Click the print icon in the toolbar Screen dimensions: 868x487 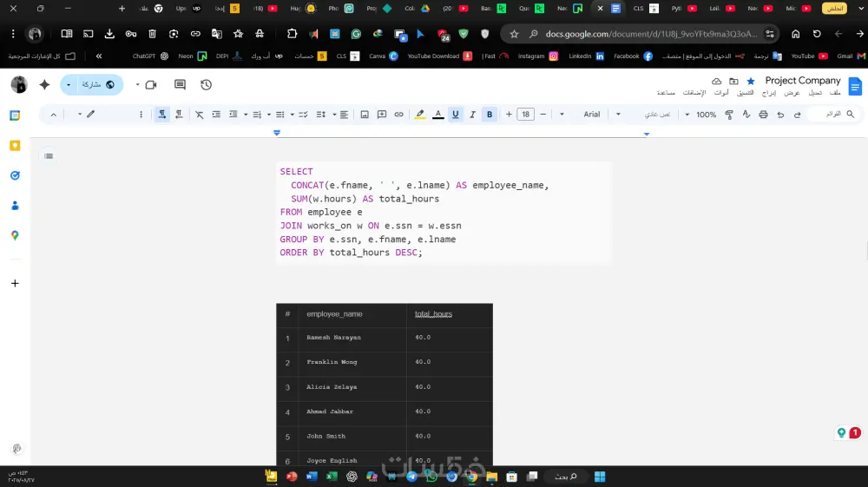pyautogui.click(x=763, y=115)
